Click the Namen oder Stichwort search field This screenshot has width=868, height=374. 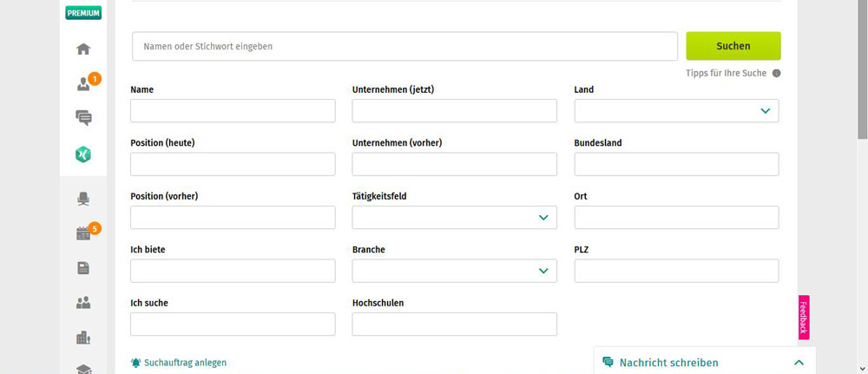[404, 47]
